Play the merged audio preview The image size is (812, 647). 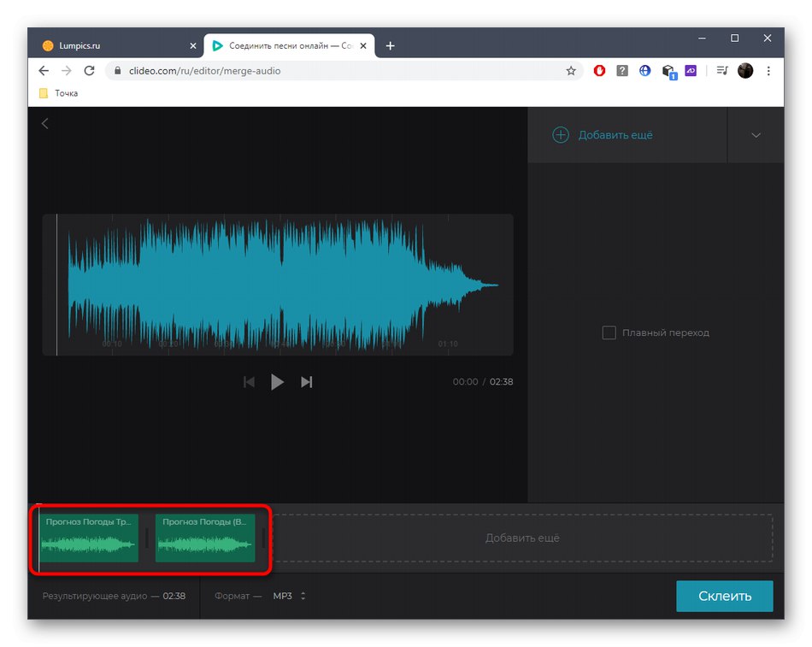277,382
